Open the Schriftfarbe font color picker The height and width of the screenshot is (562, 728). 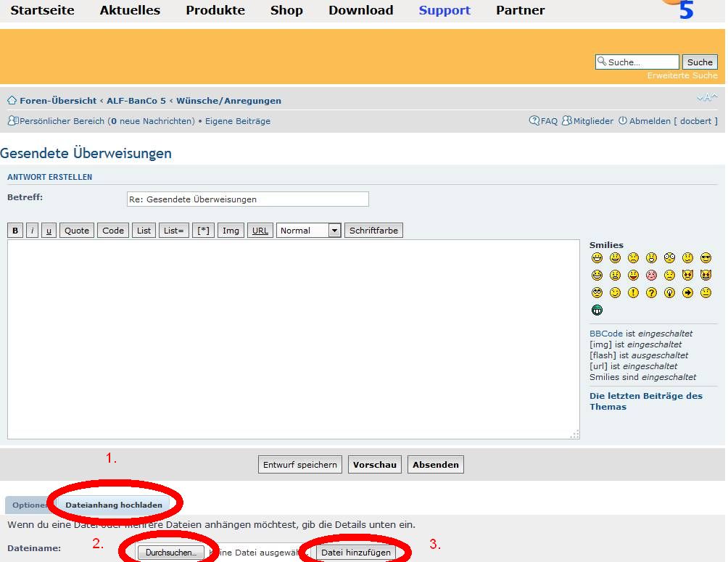pyautogui.click(x=373, y=231)
